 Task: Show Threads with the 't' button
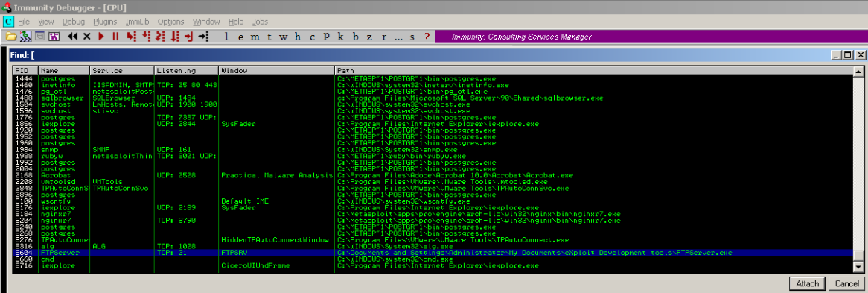[x=269, y=37]
